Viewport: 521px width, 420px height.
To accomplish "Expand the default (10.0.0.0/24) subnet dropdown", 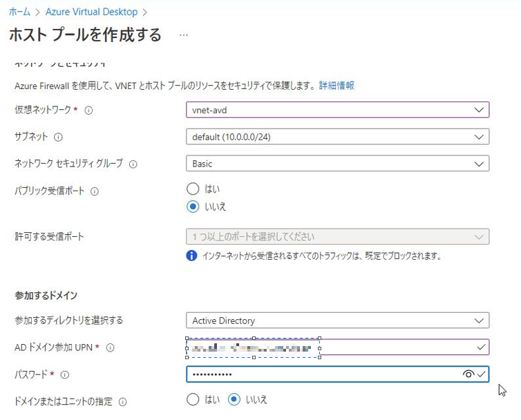I will [338, 137].
